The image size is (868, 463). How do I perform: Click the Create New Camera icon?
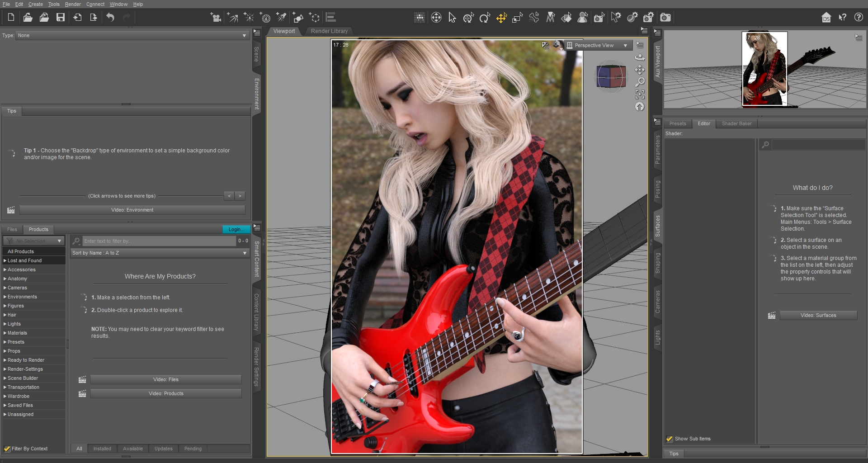click(x=215, y=18)
